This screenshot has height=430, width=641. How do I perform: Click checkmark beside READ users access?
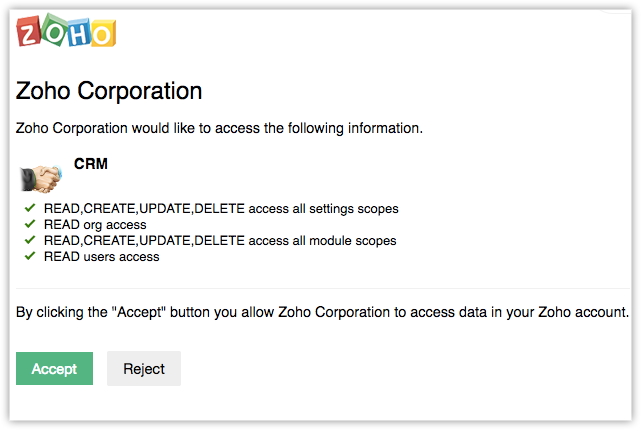(x=29, y=257)
